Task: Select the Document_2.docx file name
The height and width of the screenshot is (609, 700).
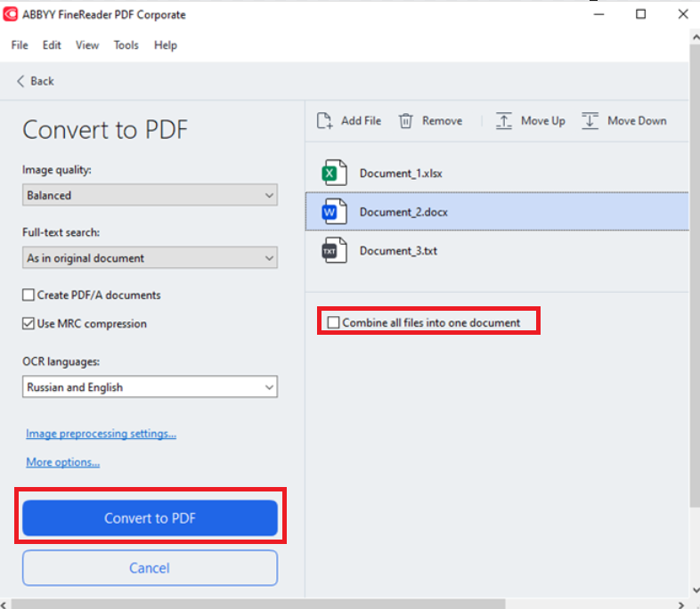Action: [x=403, y=212]
